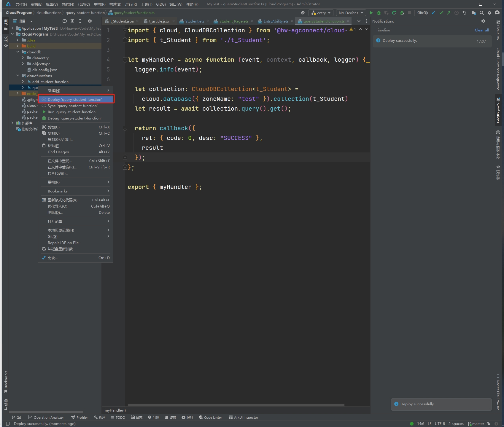Click the status bar tool windows toggle icon
Screen dimensions: 504x427
(x=8, y=424)
